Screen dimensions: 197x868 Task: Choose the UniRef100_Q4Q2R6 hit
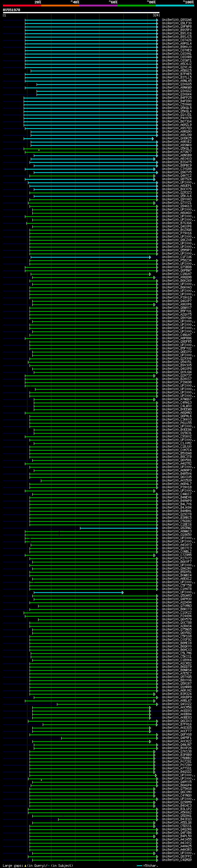click(x=177, y=830)
